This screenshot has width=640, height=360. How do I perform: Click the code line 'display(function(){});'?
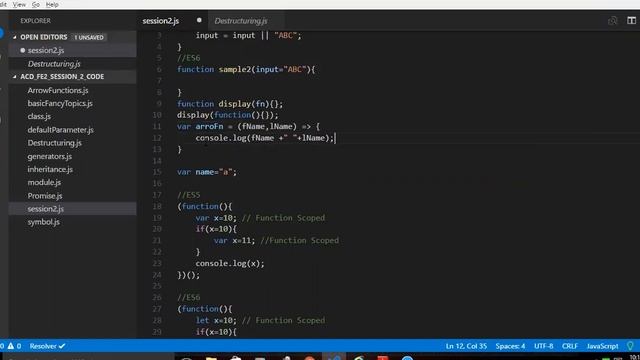pyautogui.click(x=228, y=115)
